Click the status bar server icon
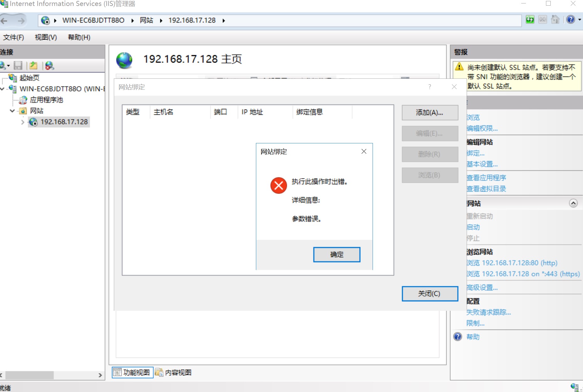This screenshot has height=392, width=583. coord(575,387)
